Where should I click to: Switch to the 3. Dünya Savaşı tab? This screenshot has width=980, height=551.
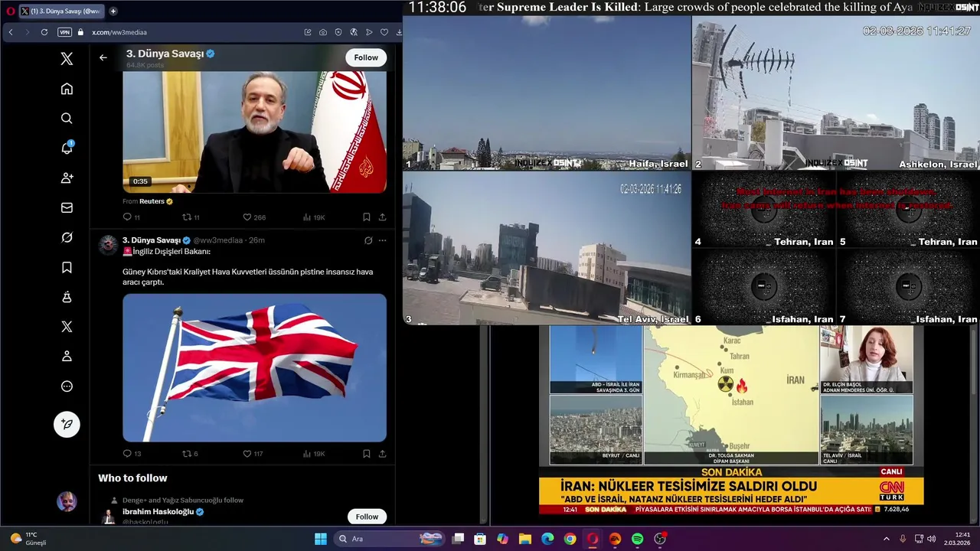(x=61, y=11)
